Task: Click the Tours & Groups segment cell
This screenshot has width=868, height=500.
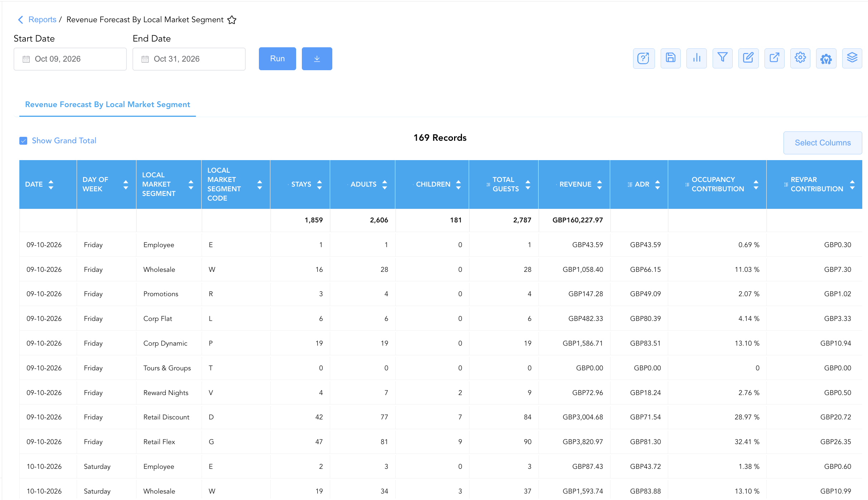Action: (x=169, y=368)
